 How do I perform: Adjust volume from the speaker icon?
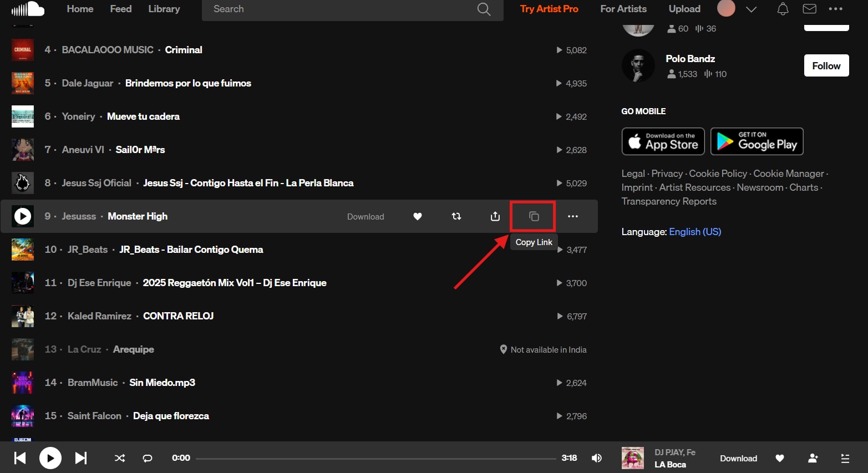(596, 457)
